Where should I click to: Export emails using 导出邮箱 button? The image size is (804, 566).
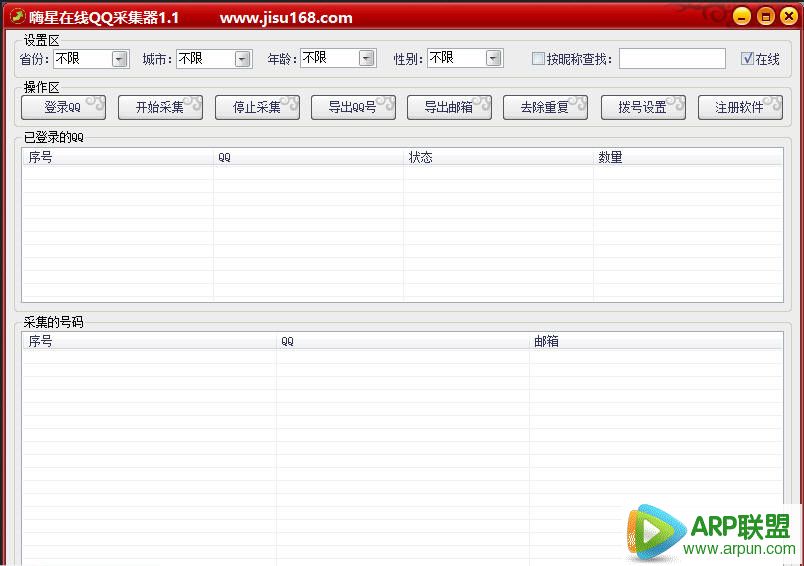[449, 107]
